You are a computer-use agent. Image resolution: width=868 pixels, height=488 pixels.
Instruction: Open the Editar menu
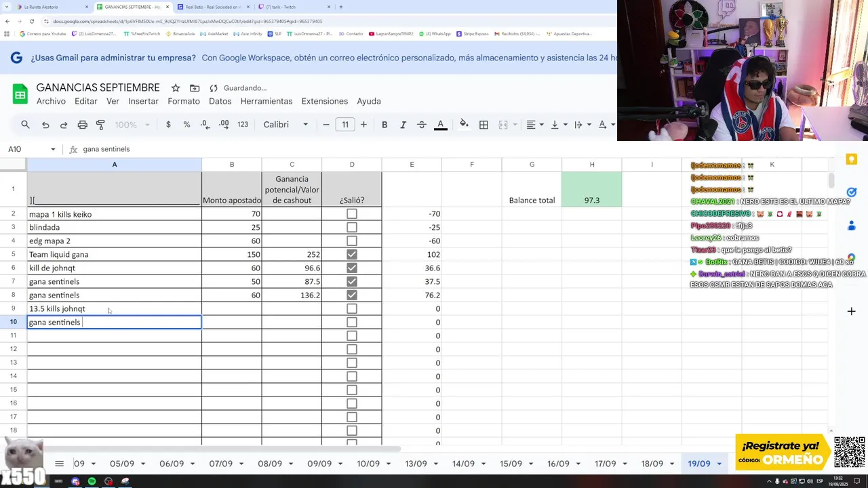click(x=85, y=101)
